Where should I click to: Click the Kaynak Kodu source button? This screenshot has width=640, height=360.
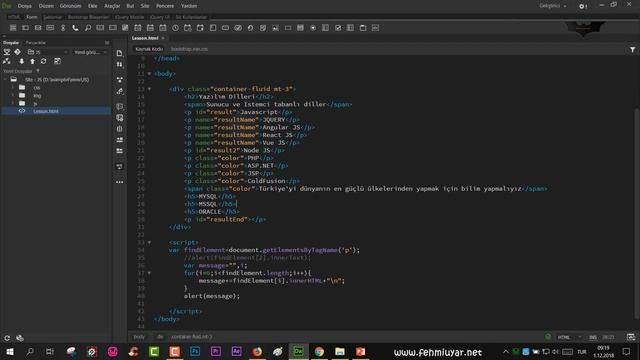(149, 49)
